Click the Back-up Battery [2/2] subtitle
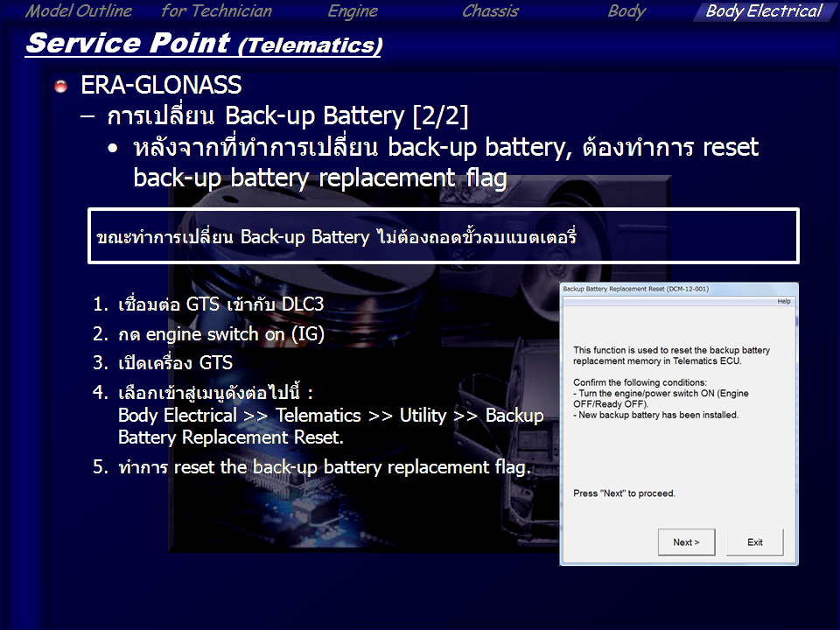The image size is (840, 630). coord(288,115)
